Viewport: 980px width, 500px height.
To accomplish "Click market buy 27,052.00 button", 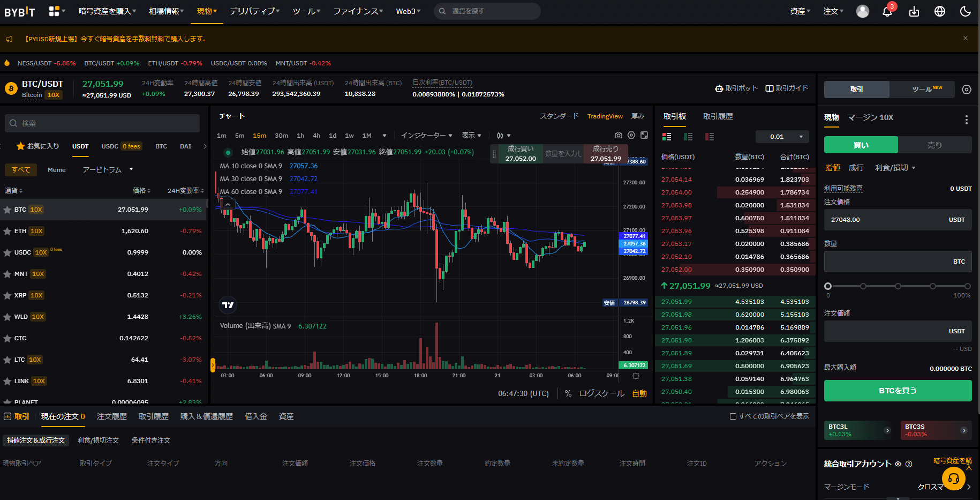I will pos(521,153).
